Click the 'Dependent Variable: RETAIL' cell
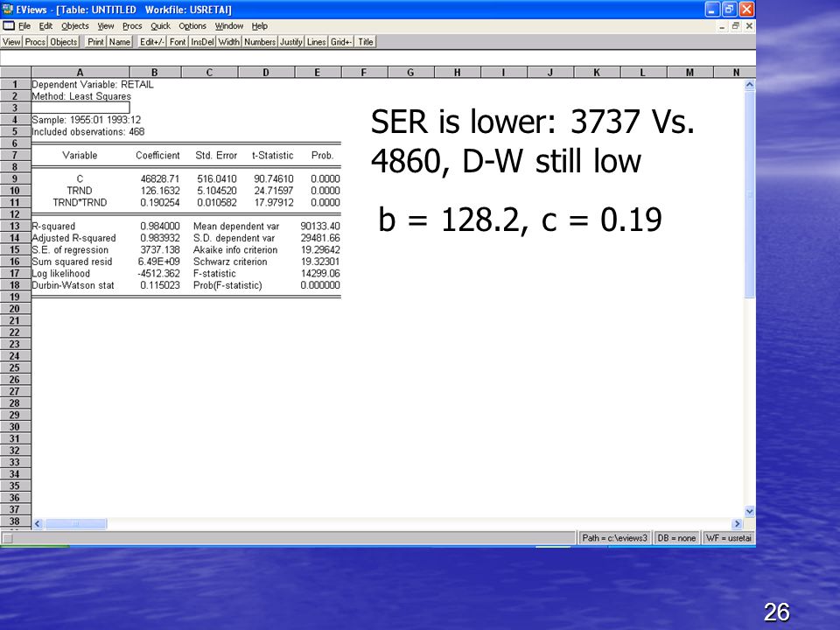840x630 pixels. tap(93, 85)
